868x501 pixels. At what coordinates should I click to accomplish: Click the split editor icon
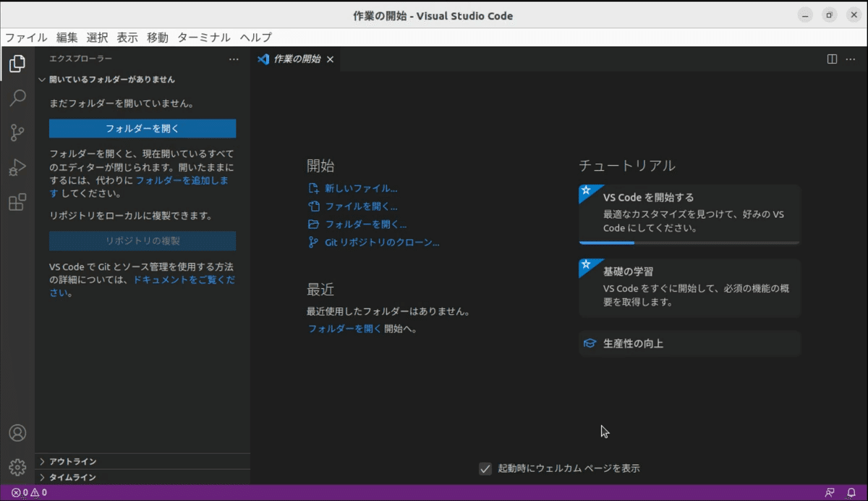[x=833, y=59]
